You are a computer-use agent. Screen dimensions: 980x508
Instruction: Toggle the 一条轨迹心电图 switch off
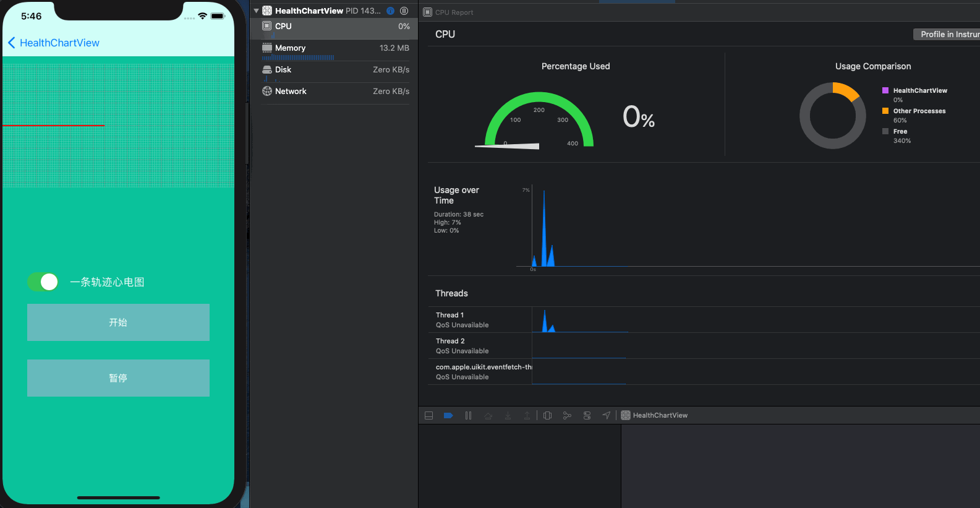click(43, 282)
